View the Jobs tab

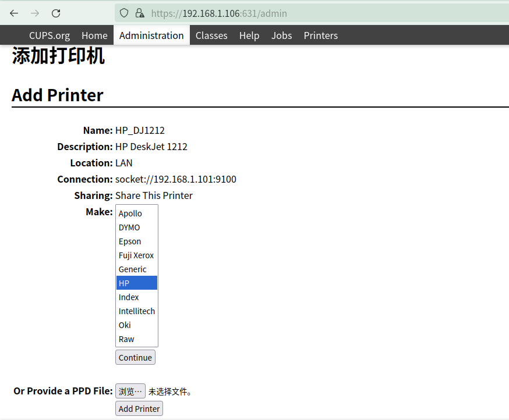click(x=281, y=35)
